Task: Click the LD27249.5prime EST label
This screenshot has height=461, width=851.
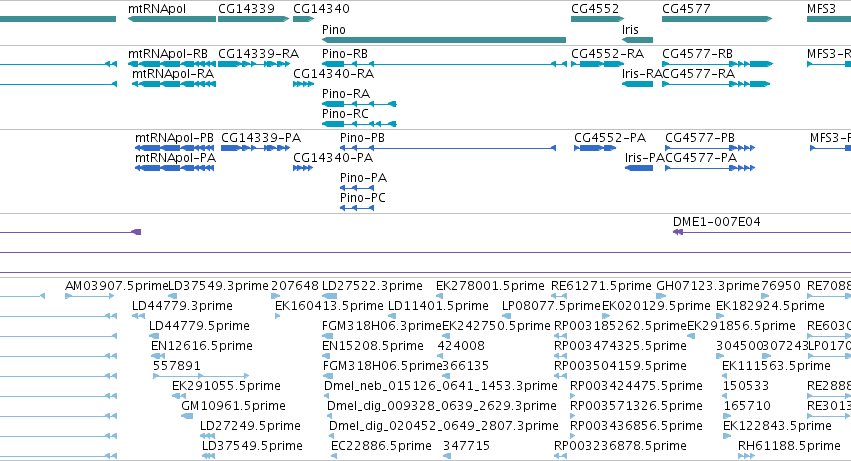Action: [250, 426]
